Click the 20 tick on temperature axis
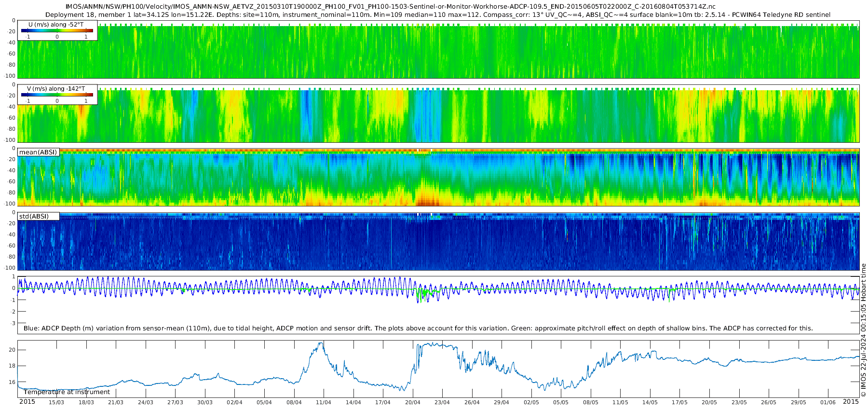 (x=12, y=350)
